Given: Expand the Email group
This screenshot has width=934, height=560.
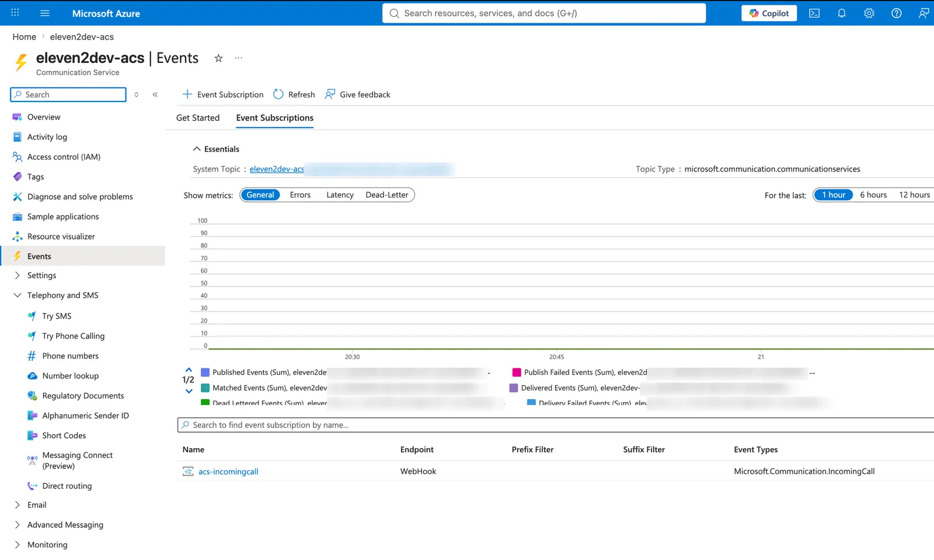Looking at the screenshot, I should pyautogui.click(x=17, y=505).
